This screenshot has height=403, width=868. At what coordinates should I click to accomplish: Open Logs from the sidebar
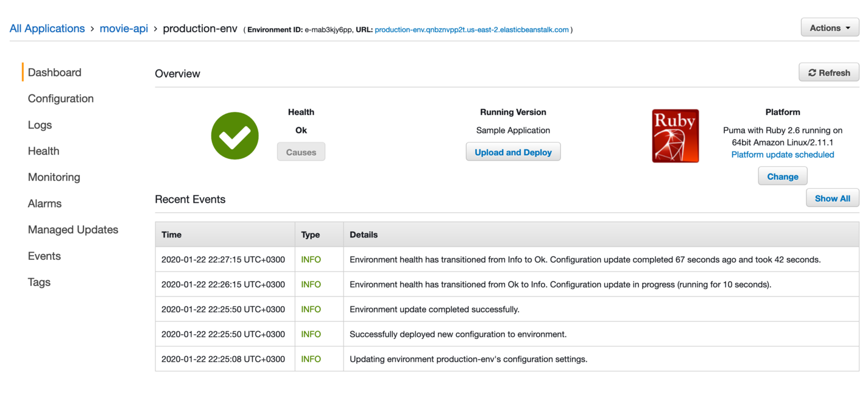tap(40, 125)
